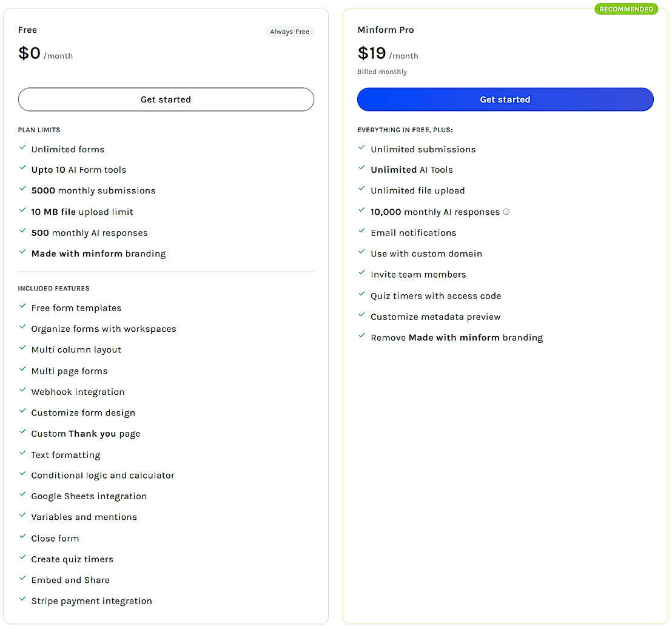Click the checkmark beside Unlimited forms

[22, 147]
